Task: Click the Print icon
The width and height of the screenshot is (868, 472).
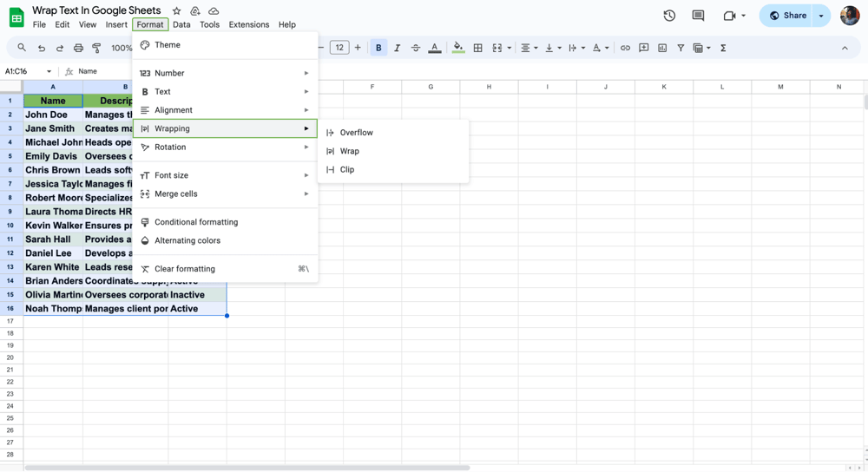Action: click(x=78, y=49)
